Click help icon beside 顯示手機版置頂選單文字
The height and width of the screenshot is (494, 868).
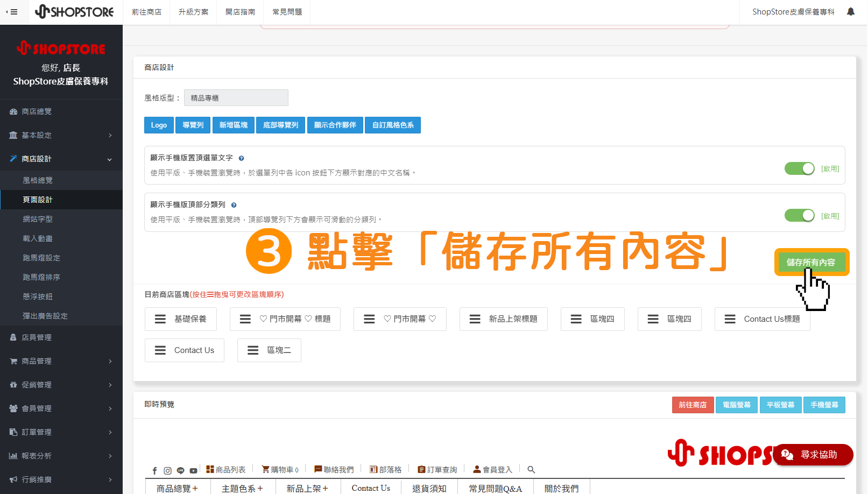point(241,158)
